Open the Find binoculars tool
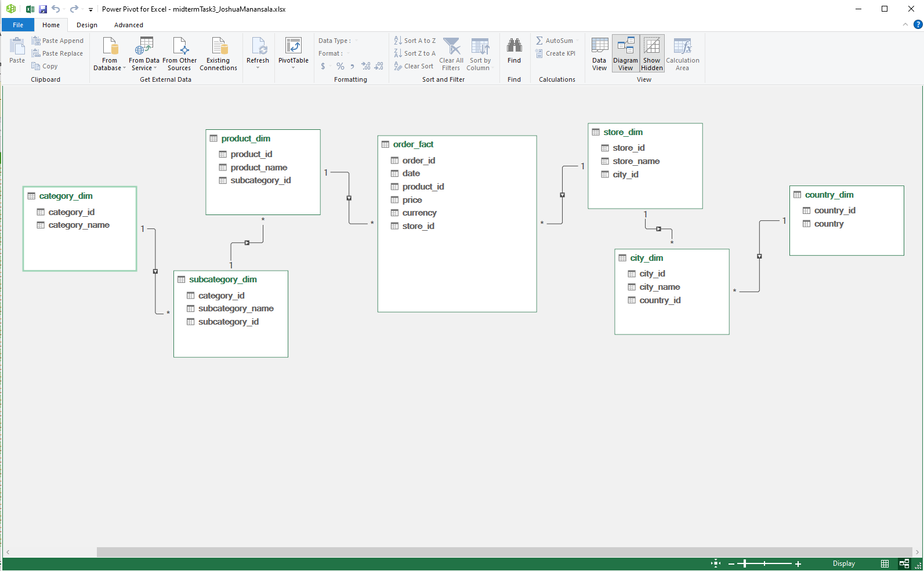Viewport: 924px width, 571px height. [x=514, y=47]
